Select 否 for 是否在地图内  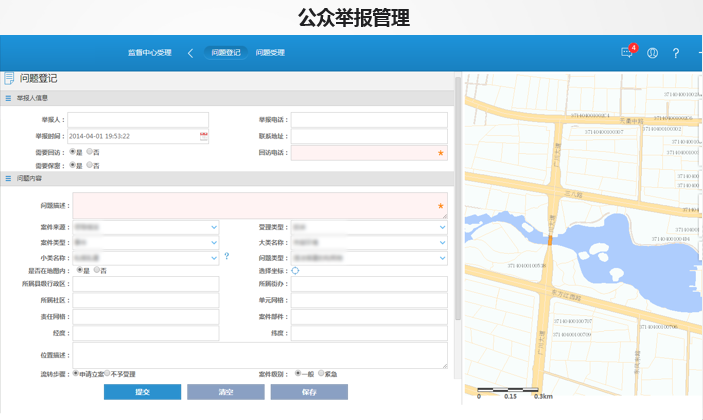[96, 270]
